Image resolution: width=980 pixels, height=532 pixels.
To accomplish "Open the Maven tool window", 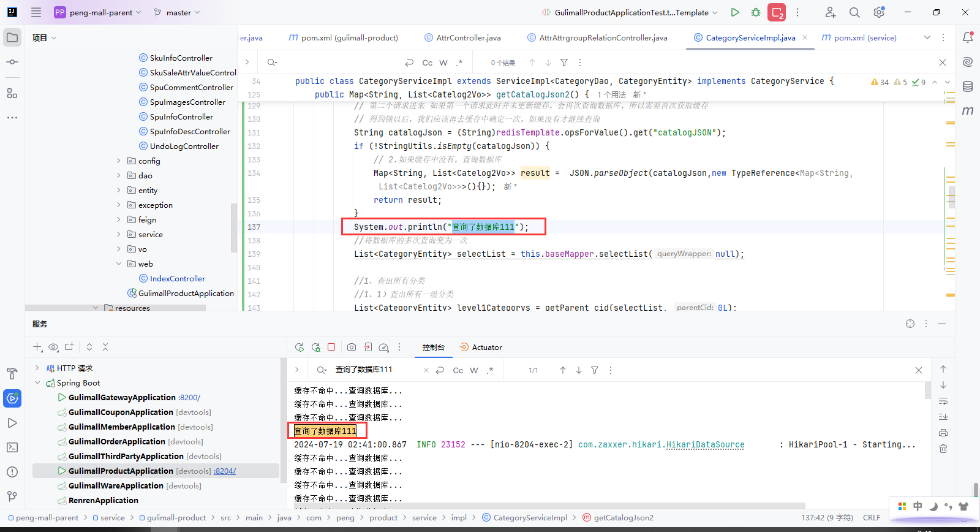I will coord(968,111).
